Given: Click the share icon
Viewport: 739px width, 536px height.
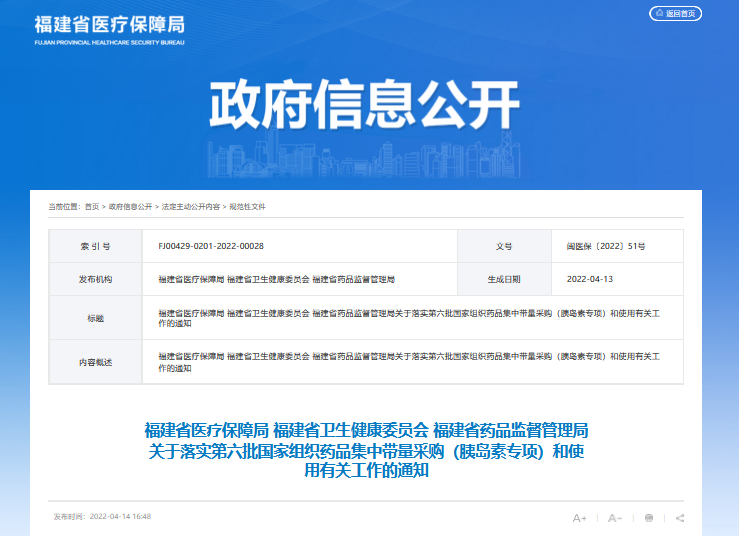Looking at the screenshot, I should [x=680, y=518].
